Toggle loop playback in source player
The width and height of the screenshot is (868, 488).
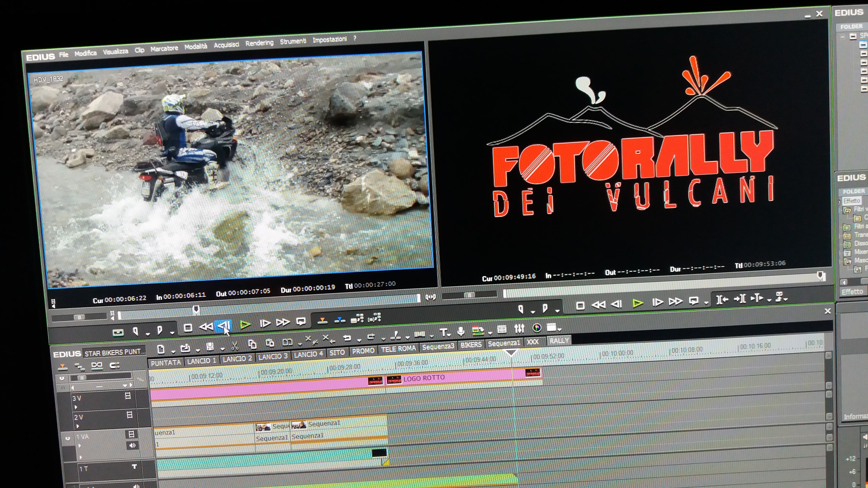(300, 322)
